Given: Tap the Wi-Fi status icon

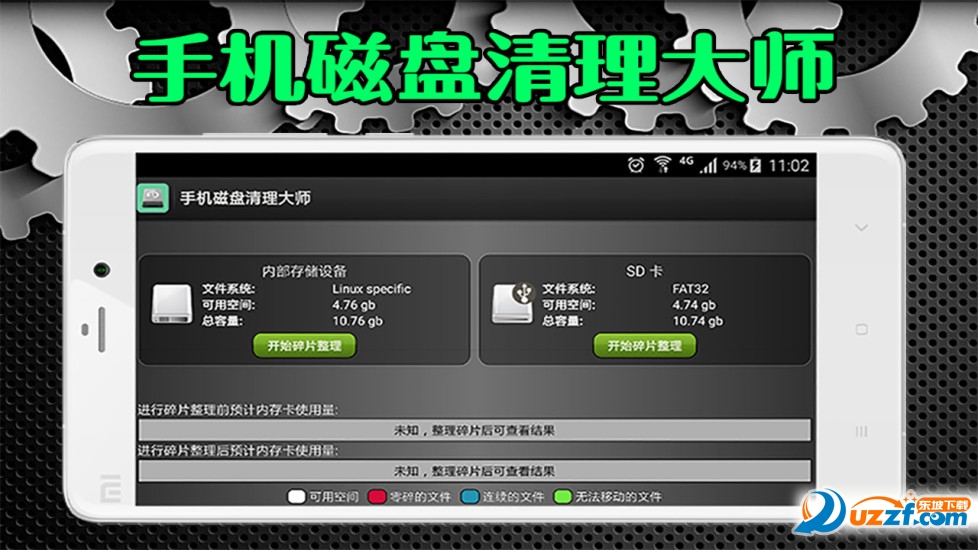Looking at the screenshot, I should click(x=662, y=165).
